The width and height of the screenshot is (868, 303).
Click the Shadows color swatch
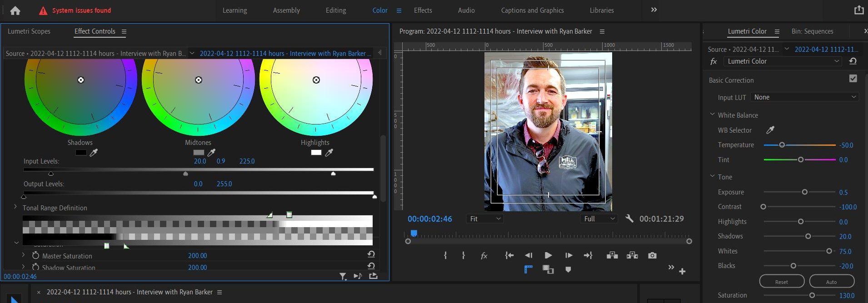coord(81,153)
